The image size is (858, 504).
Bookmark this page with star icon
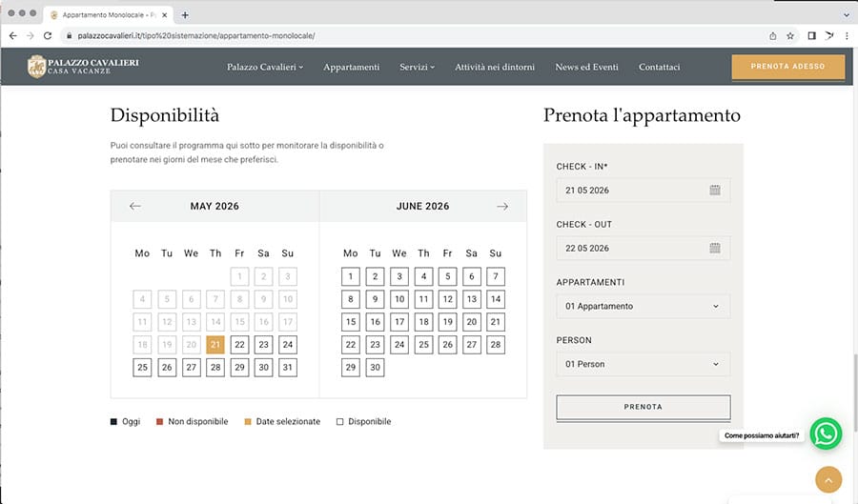click(790, 35)
